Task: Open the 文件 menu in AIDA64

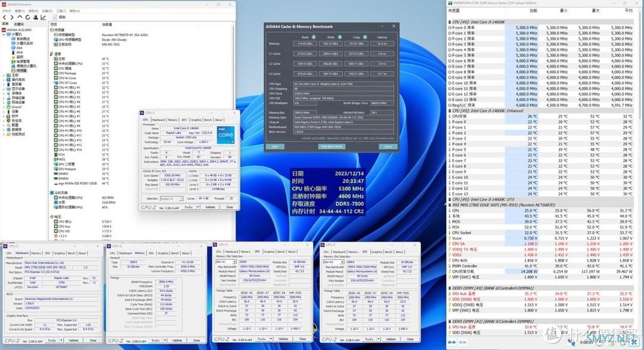Action: [x=7, y=11]
